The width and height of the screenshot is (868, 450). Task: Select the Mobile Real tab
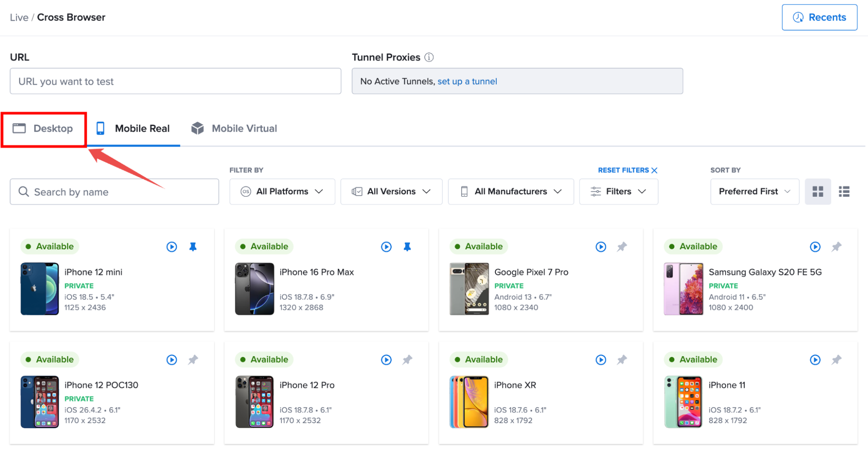[x=133, y=129]
